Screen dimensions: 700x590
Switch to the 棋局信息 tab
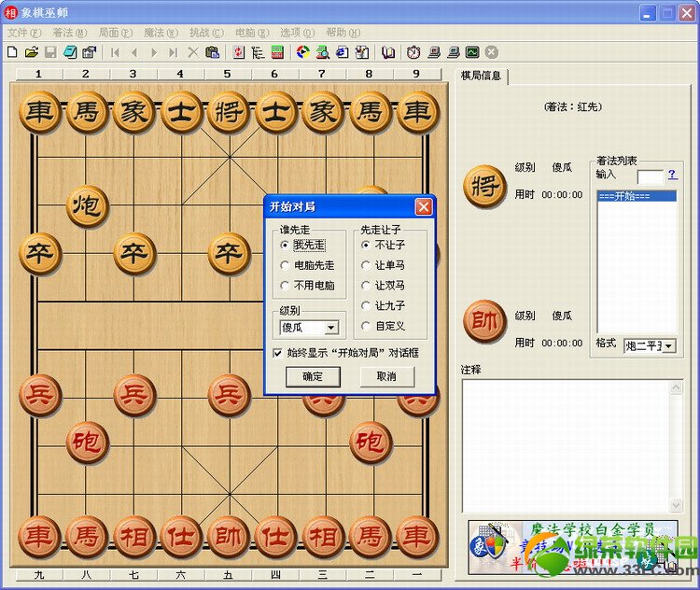[481, 76]
